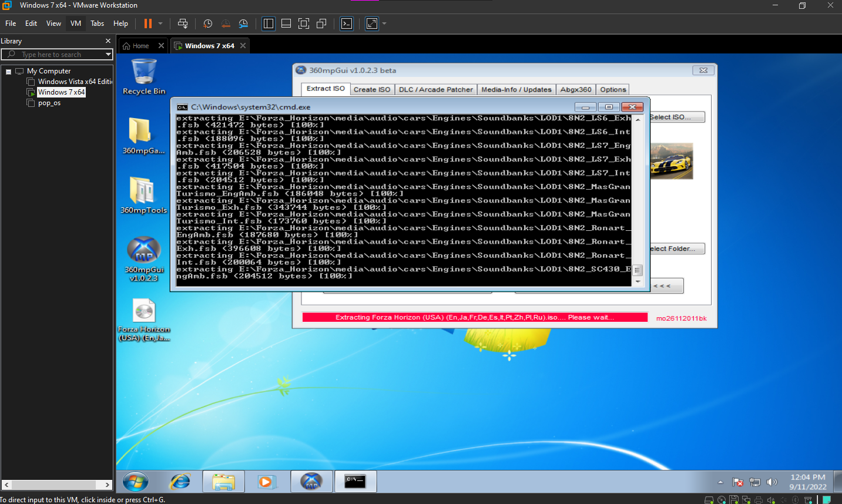Toggle the library sidebar panel
The height and width of the screenshot is (504, 842).
269,23
